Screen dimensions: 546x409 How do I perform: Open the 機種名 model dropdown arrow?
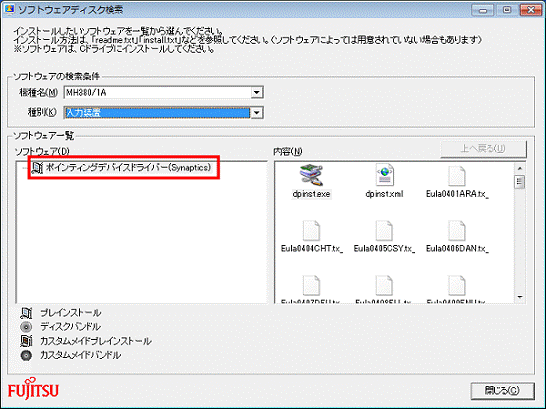(x=257, y=93)
